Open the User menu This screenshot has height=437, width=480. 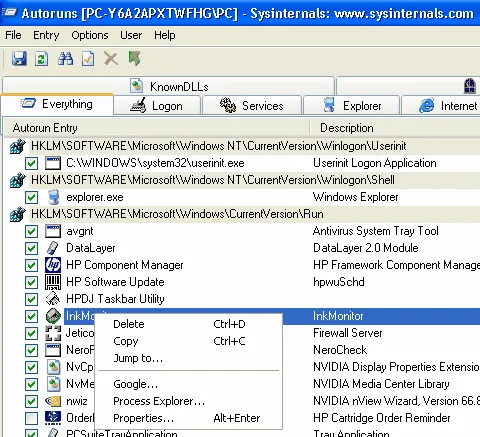coord(131,35)
